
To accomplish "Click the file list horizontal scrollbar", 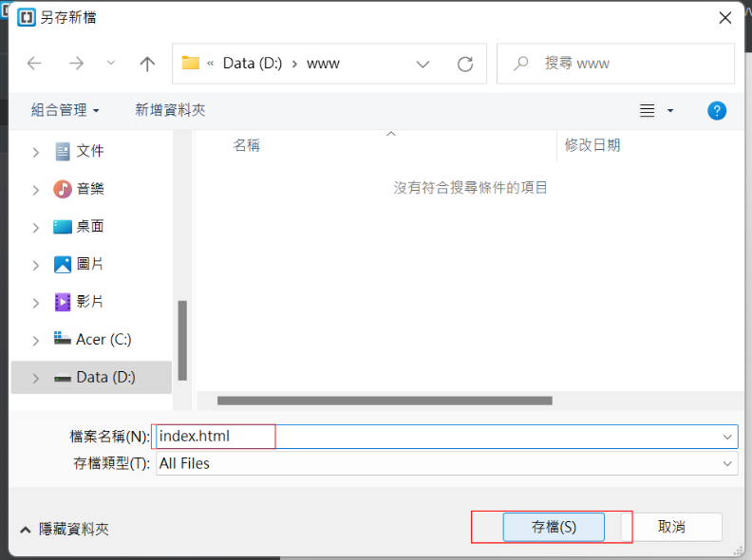I will click(x=385, y=401).
